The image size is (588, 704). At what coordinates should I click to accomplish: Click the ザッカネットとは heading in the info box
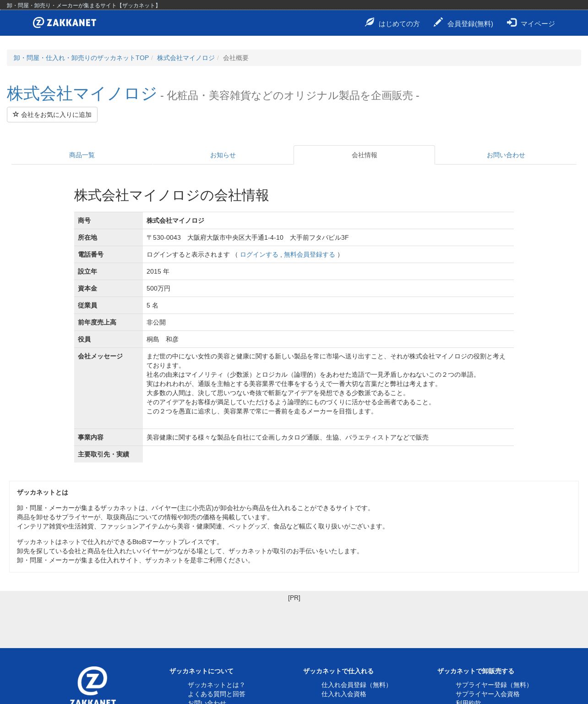tap(43, 492)
